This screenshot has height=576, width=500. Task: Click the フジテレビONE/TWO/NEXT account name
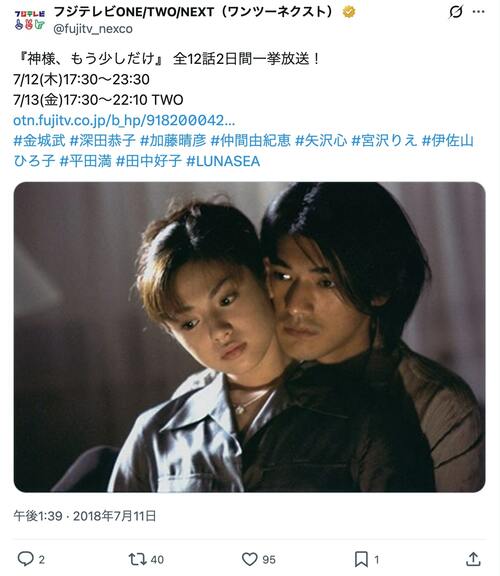193,12
